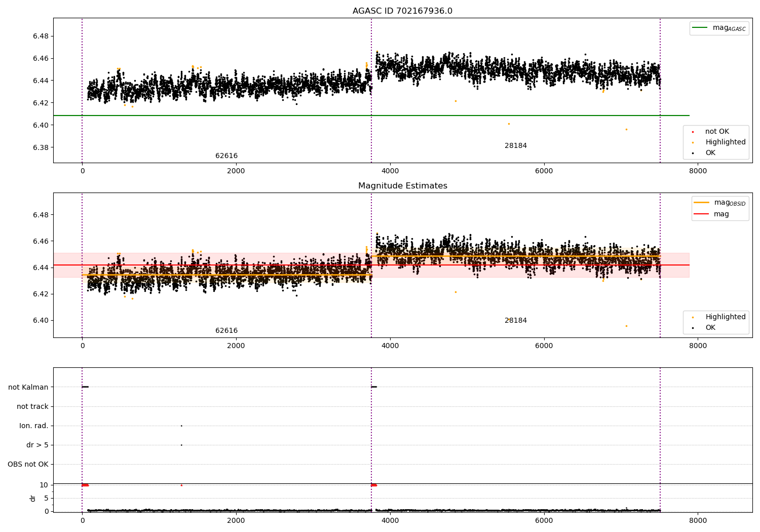Select "OK" legend entry in top plot

pos(710,153)
